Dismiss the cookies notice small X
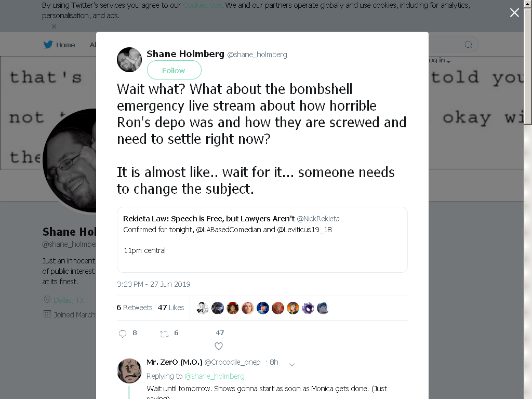Image resolution: width=532 pixels, height=399 pixels. 54,26
